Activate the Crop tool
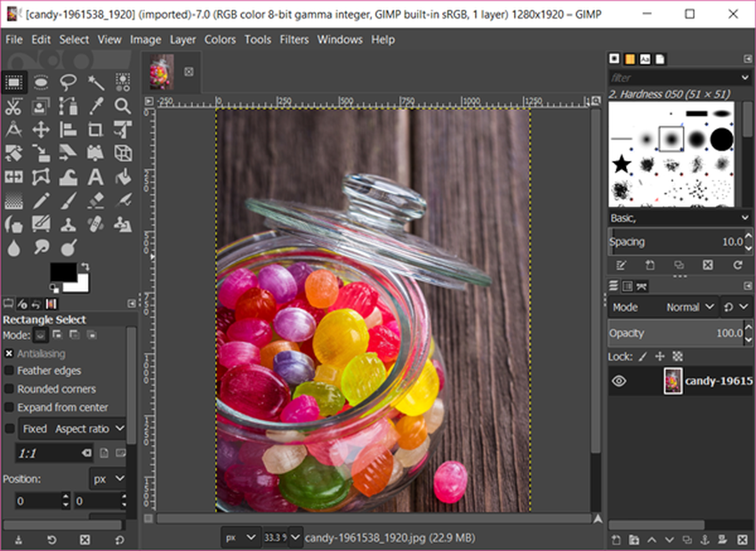 click(x=95, y=130)
